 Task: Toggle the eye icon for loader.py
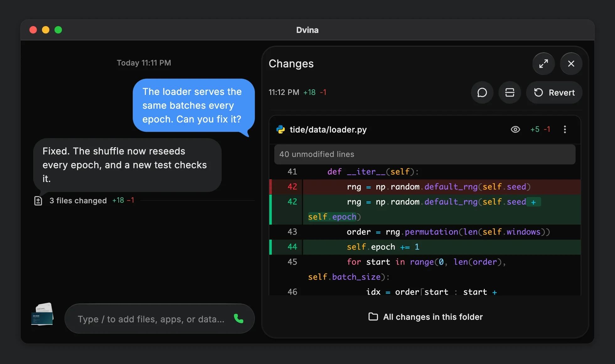(515, 129)
